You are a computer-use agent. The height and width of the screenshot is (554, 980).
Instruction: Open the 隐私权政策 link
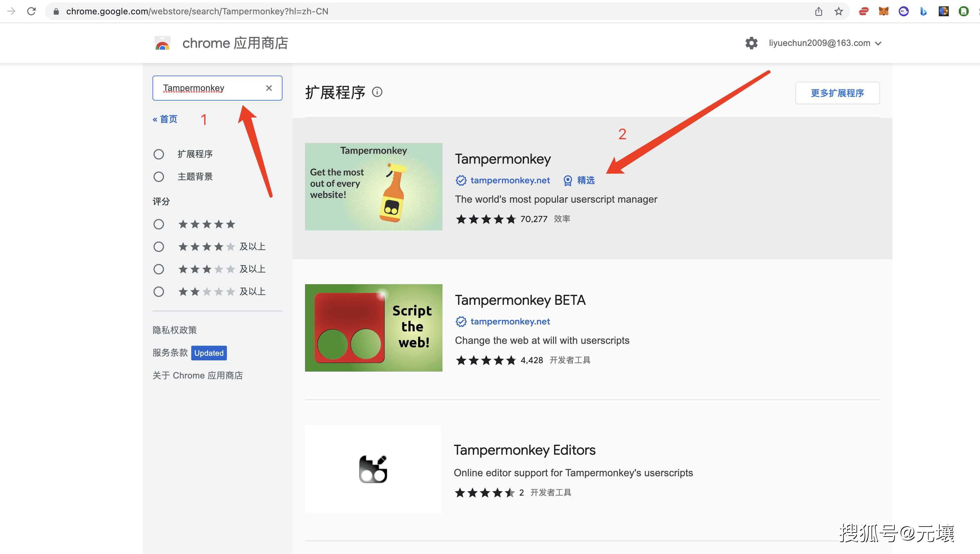click(174, 330)
